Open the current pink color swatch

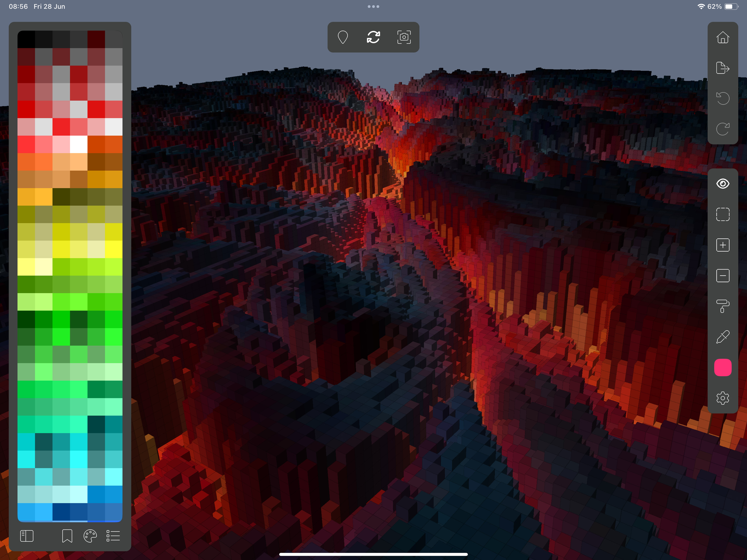click(723, 367)
